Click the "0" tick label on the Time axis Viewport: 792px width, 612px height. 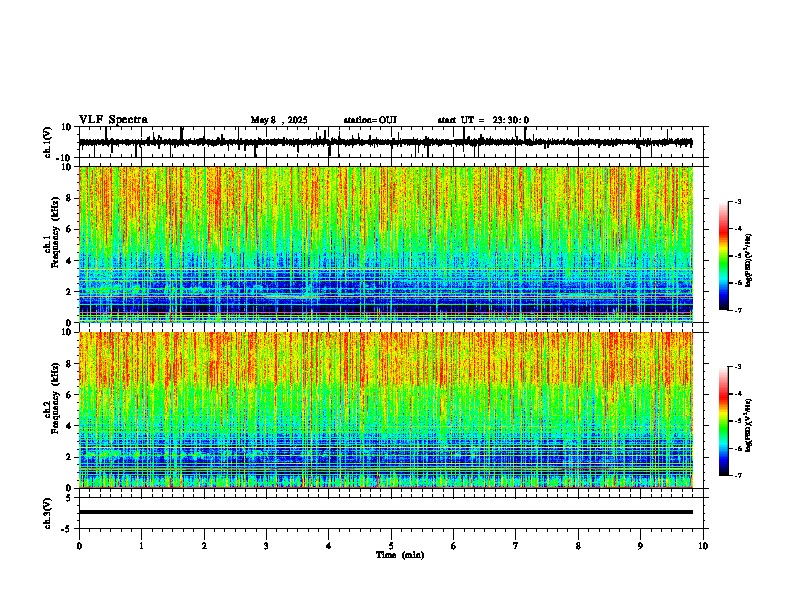click(x=79, y=546)
